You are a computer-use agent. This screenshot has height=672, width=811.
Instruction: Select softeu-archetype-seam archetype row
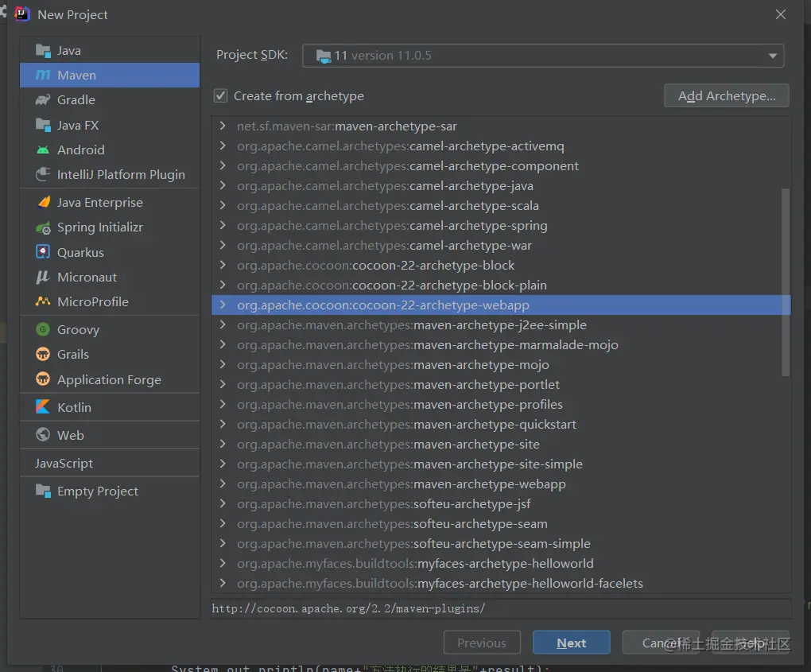coord(501,523)
